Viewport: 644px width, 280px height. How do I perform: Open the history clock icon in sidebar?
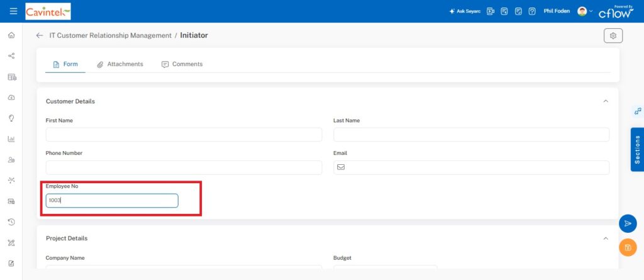11,222
